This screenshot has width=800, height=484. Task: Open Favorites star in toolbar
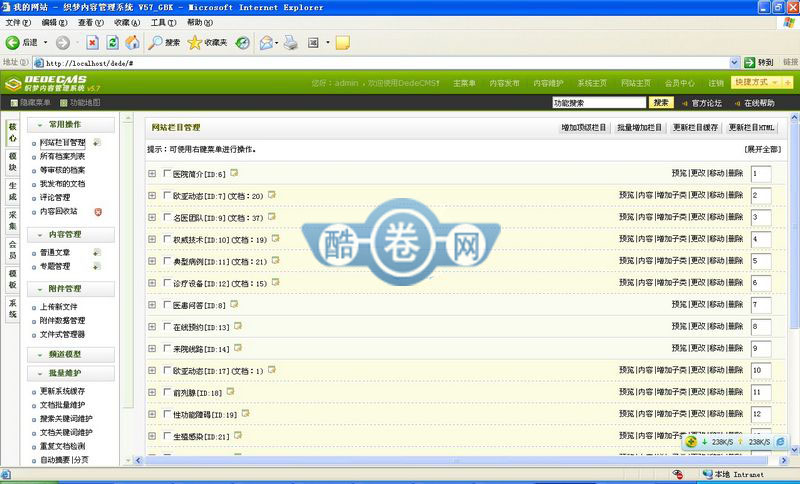(x=194, y=43)
